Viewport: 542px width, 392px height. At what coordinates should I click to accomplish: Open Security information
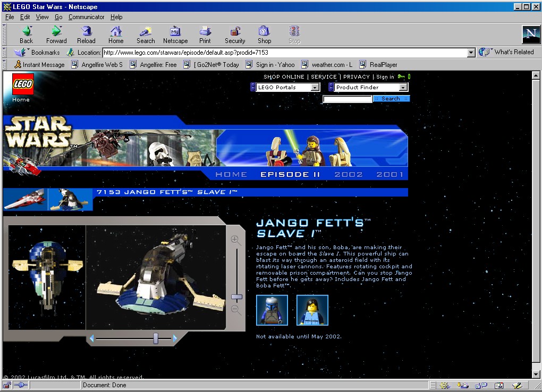point(235,35)
